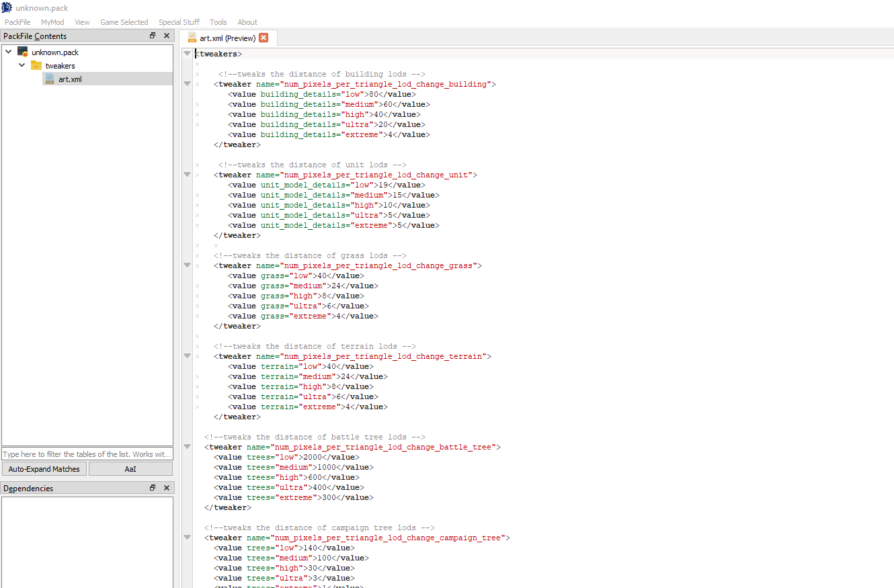Fold the lod_change_building tweaker block
This screenshot has width=894, height=588.
tap(187, 84)
